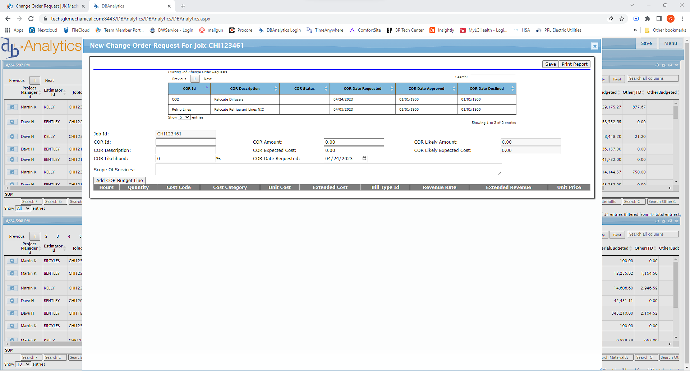
Task: Click the COR Likely Amount field
Action: [x=531, y=142]
